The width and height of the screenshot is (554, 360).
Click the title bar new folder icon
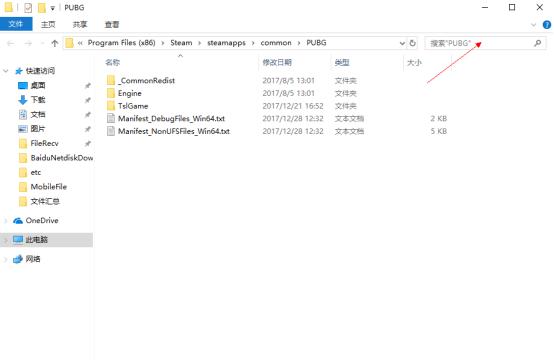[42, 7]
